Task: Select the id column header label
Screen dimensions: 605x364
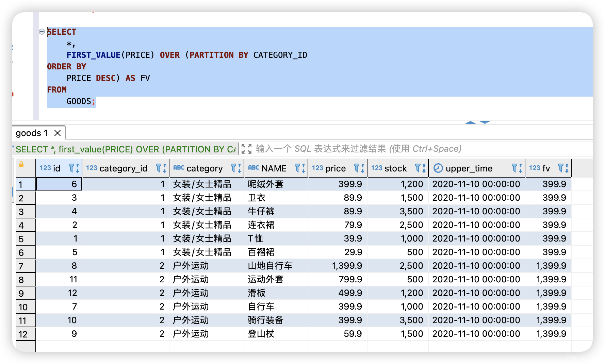Action: tap(57, 168)
